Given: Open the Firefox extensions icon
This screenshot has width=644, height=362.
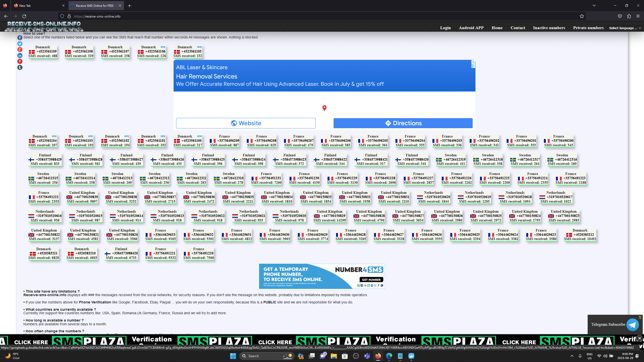Looking at the screenshot, I should (629, 16).
